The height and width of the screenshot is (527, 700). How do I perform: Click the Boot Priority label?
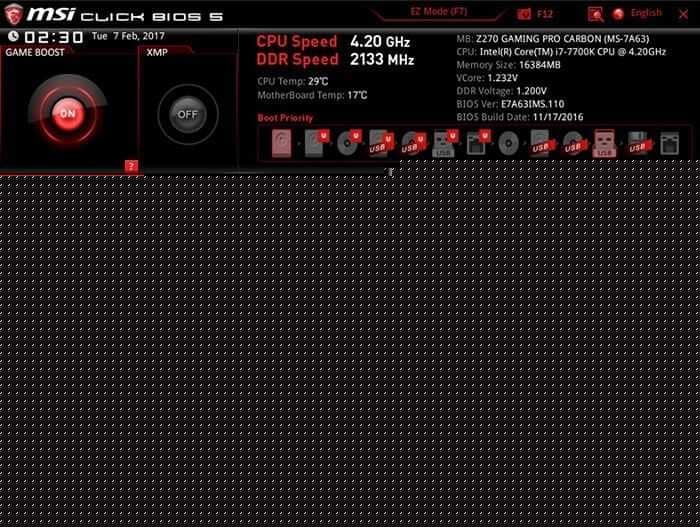[x=285, y=118]
